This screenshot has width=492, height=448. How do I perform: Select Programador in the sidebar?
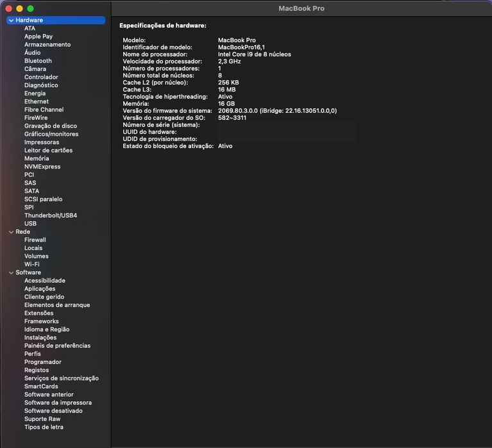coord(43,362)
